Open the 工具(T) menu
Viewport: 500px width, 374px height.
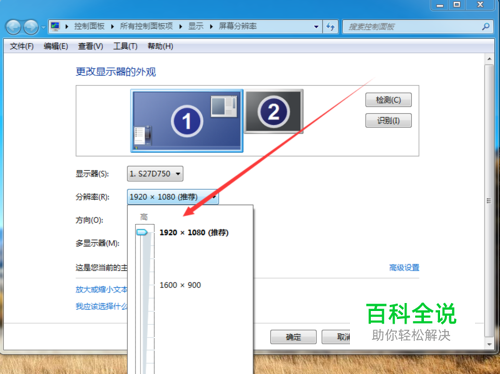pos(125,46)
